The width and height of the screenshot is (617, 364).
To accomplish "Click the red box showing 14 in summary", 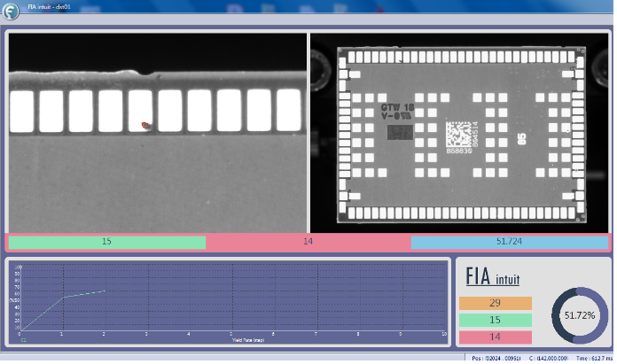I will click(x=495, y=337).
